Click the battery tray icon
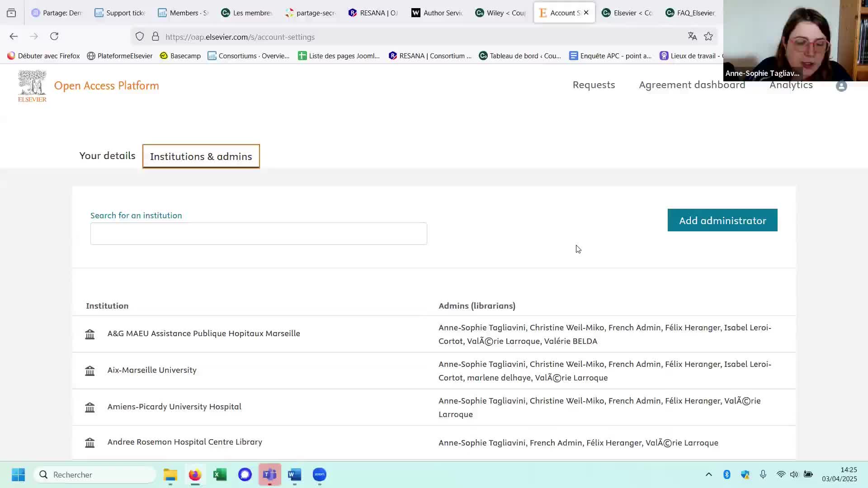This screenshot has height=488, width=868. coord(808,474)
